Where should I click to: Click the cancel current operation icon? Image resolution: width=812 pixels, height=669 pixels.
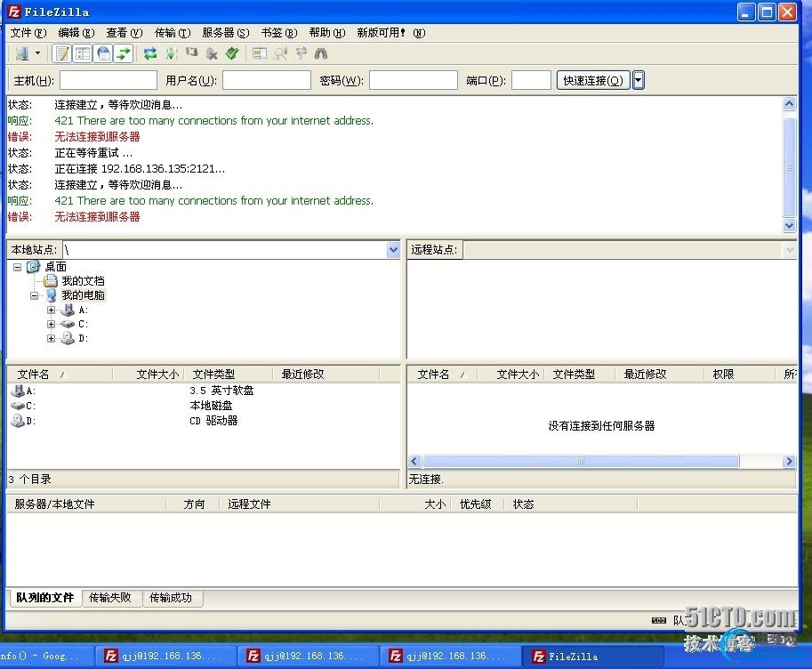click(191, 52)
